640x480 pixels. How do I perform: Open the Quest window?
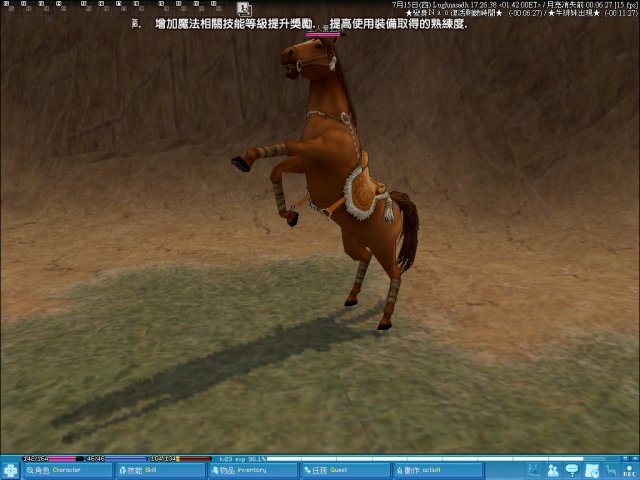345,470
